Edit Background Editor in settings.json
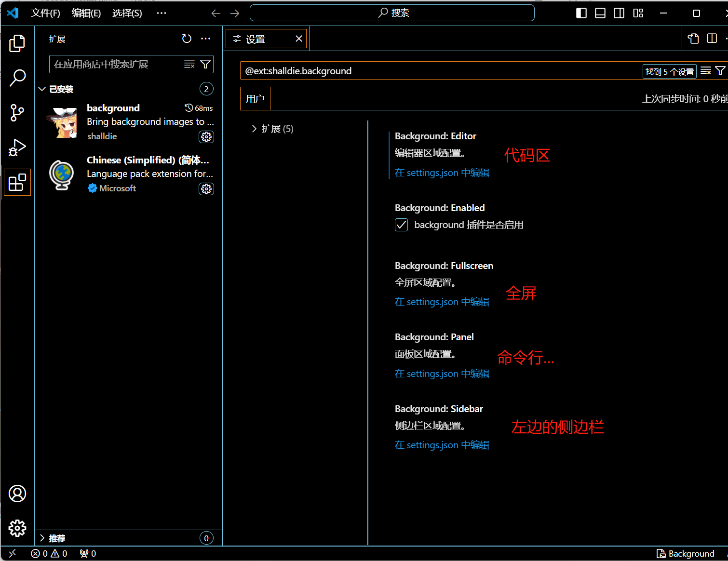728x561 pixels. (x=442, y=173)
